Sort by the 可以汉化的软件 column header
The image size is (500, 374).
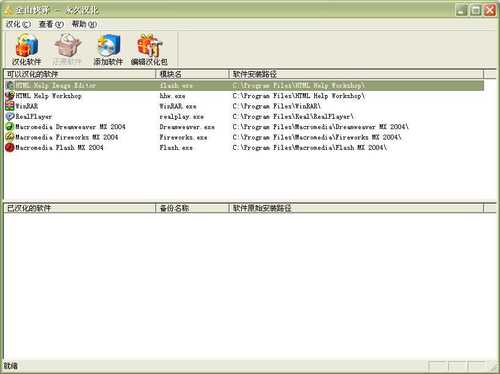click(x=80, y=74)
